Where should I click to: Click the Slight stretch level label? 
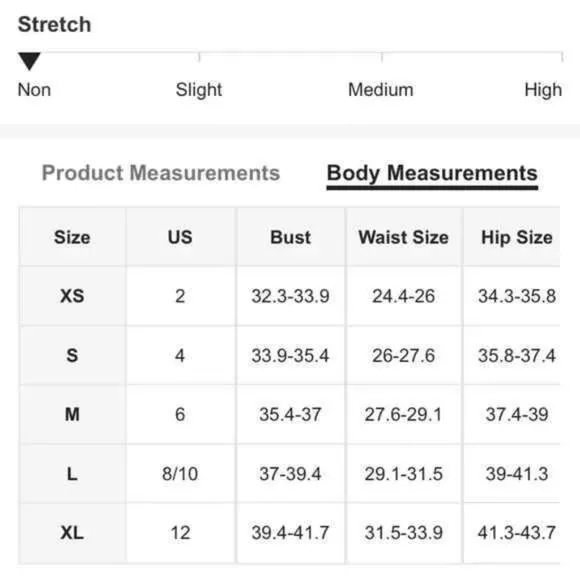[199, 90]
